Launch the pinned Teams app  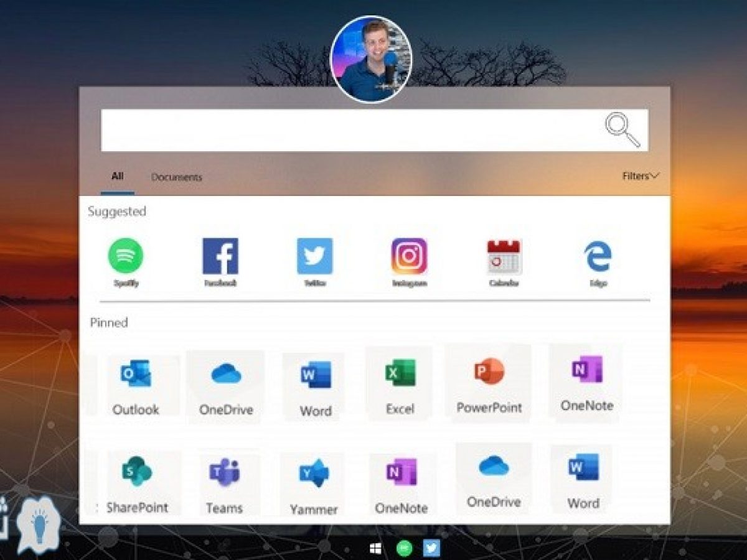[224, 484]
